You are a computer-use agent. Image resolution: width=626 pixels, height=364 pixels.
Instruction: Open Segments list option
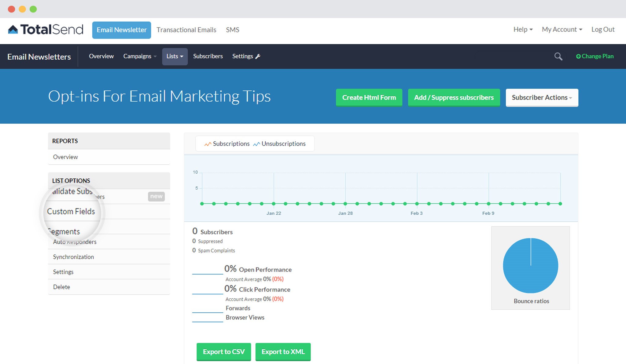pyautogui.click(x=109, y=227)
